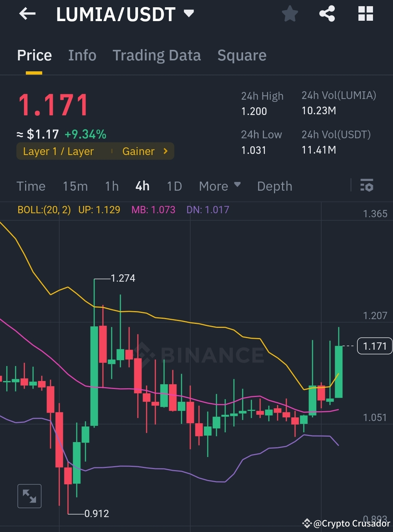Tap the Crypto Crusador diamond logo

click(307, 524)
